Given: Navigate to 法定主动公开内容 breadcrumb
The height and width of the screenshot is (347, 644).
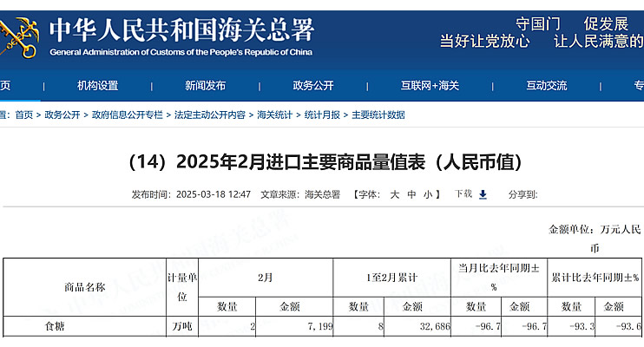Looking at the screenshot, I should point(209,115).
